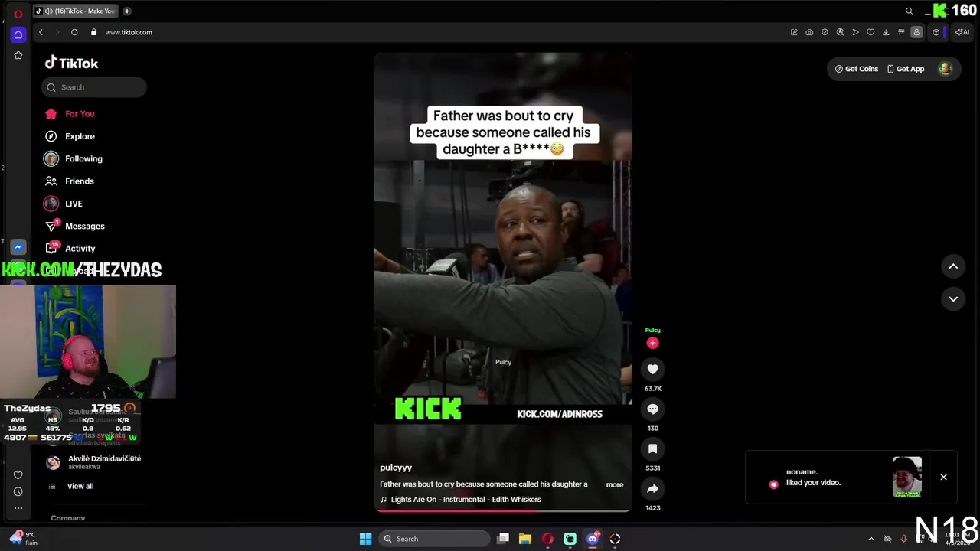Viewport: 980px width, 551px height.
Task: Open the privacy shield toolbar icon
Action: 825,32
